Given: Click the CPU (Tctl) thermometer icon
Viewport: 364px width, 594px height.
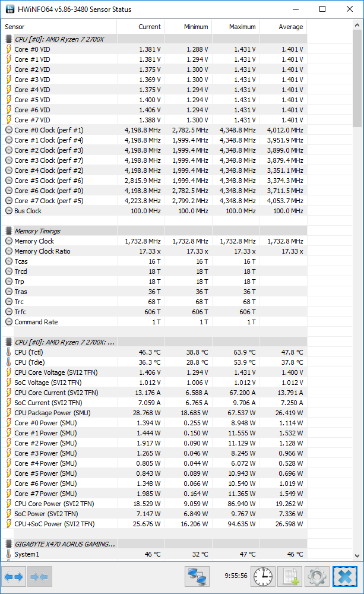Looking at the screenshot, I should tap(9, 352).
